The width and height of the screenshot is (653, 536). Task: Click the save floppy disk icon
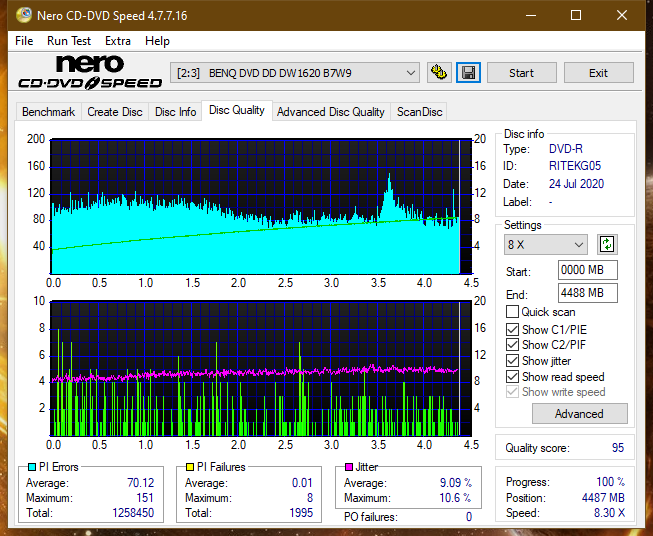click(469, 73)
